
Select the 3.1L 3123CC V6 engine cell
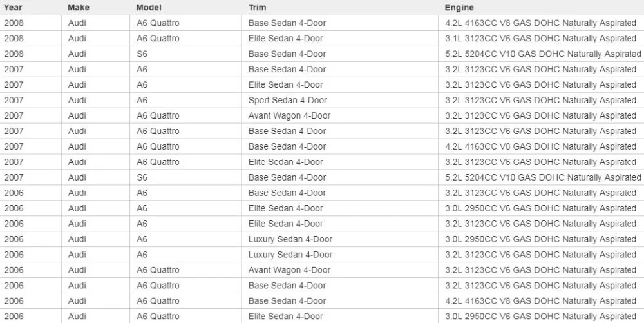pyautogui.click(x=540, y=39)
